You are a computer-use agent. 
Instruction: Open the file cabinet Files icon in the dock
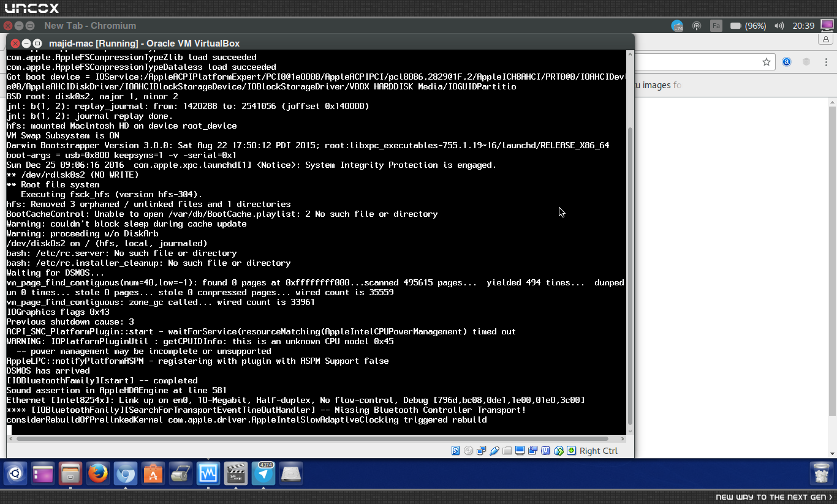click(70, 473)
